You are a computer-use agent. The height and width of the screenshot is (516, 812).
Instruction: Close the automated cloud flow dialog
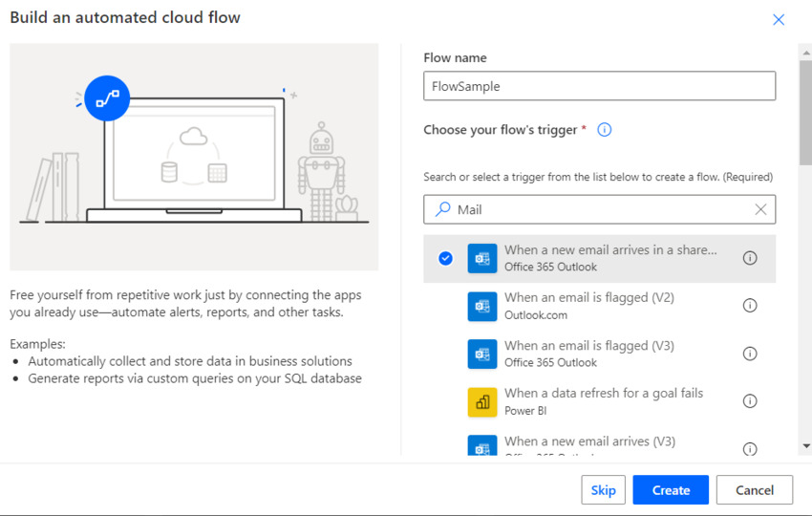[x=779, y=19]
